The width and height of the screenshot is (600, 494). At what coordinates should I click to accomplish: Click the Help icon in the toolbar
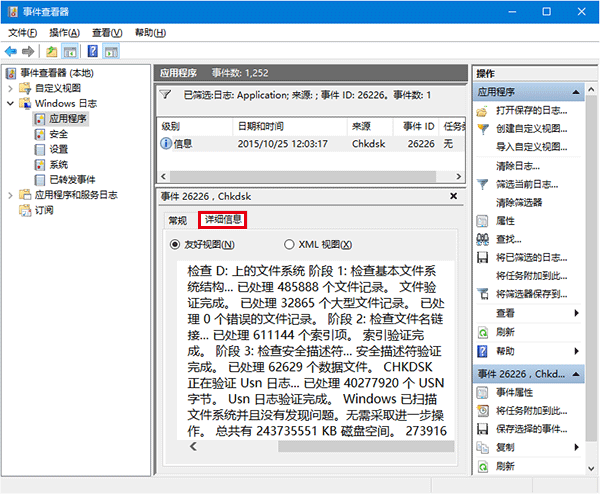coord(92,51)
